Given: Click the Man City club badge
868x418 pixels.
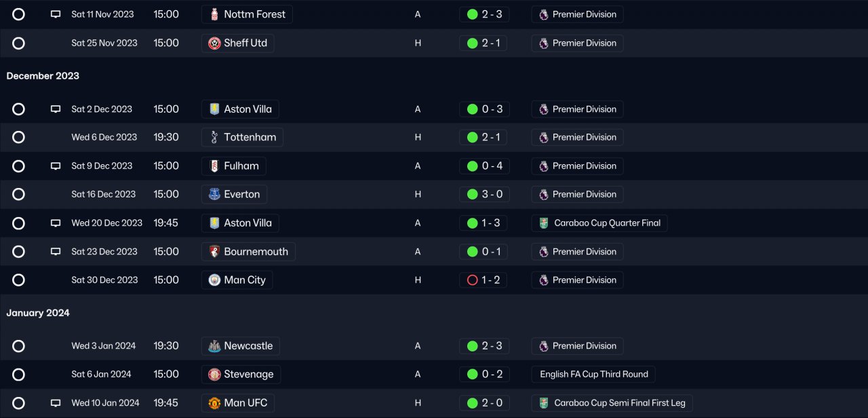Looking at the screenshot, I should (214, 280).
